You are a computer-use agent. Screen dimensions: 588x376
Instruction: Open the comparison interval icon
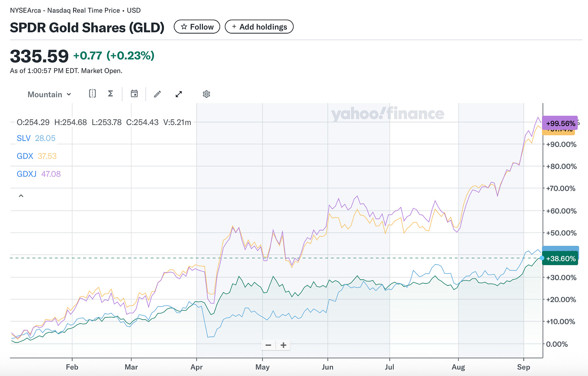point(92,94)
